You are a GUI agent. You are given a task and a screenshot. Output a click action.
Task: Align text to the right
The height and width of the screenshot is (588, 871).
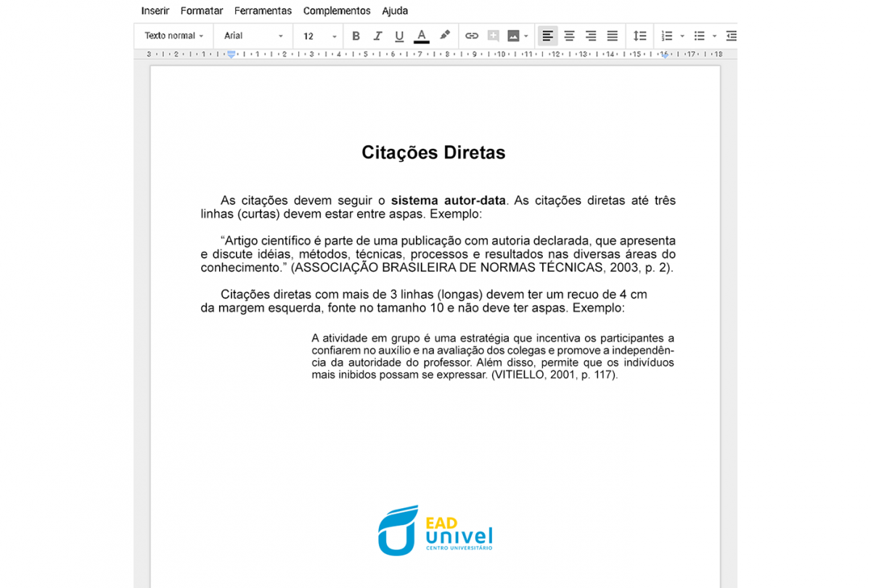(x=591, y=36)
